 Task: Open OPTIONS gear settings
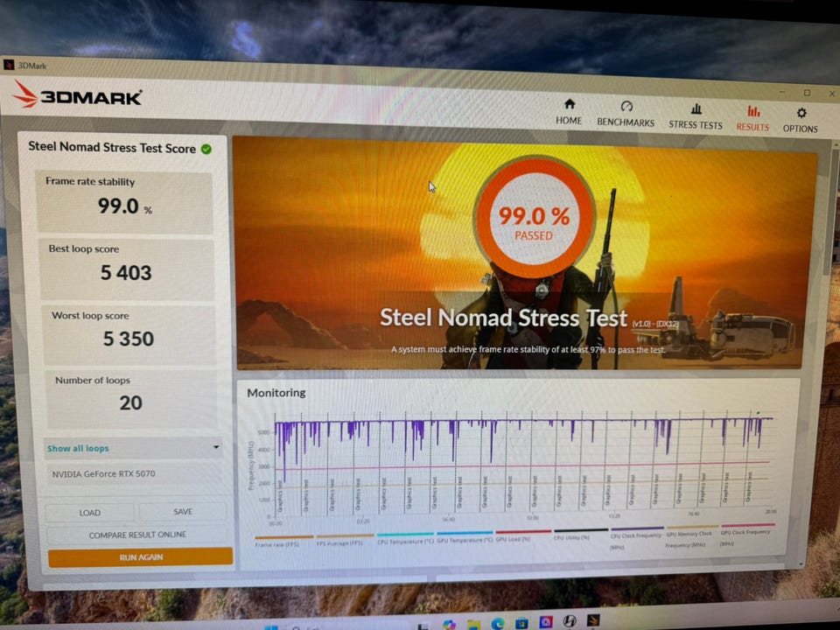[801, 120]
